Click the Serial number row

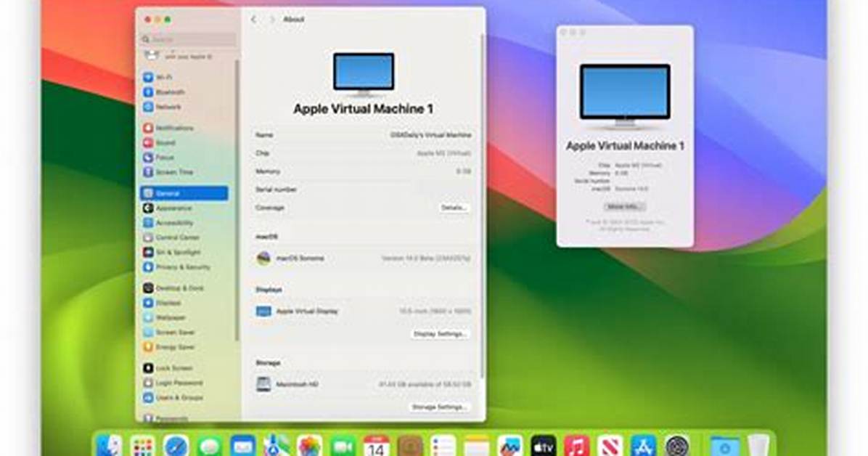coord(363,190)
